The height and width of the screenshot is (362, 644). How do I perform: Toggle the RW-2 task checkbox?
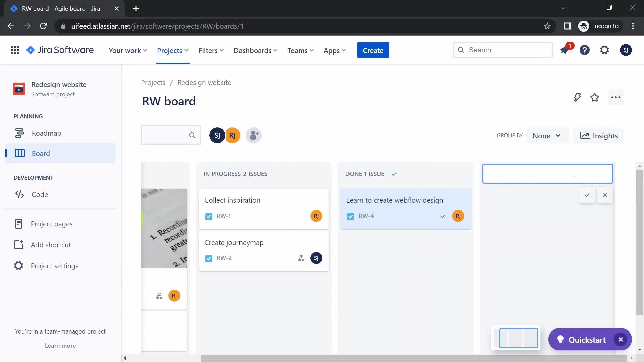208,258
